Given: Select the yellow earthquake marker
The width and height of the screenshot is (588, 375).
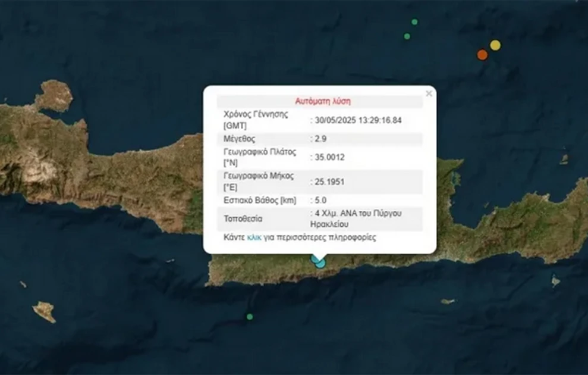Looking at the screenshot, I should [495, 45].
